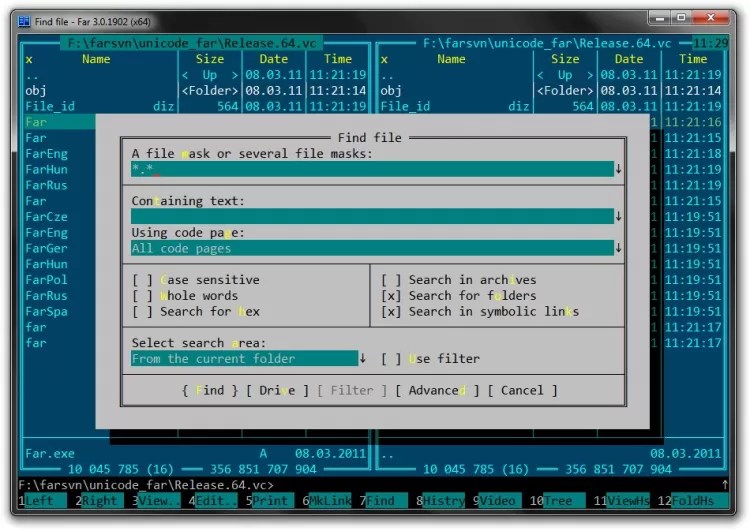Click the 7 Find function key
Viewport: 750px width, 531px height.
coord(384,500)
